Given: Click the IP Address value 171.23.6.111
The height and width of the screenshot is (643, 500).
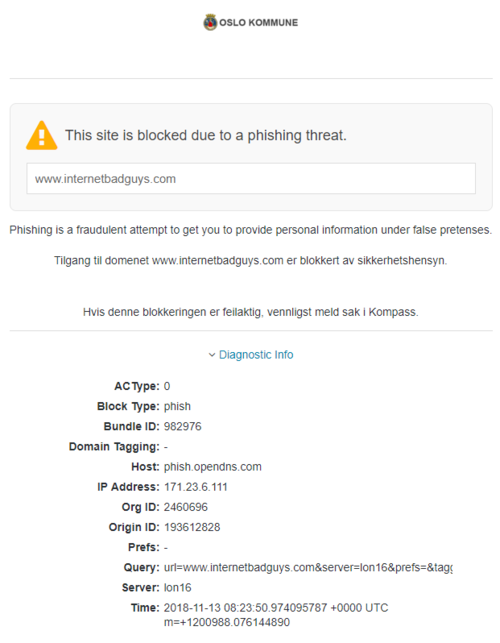Looking at the screenshot, I should coord(196,487).
